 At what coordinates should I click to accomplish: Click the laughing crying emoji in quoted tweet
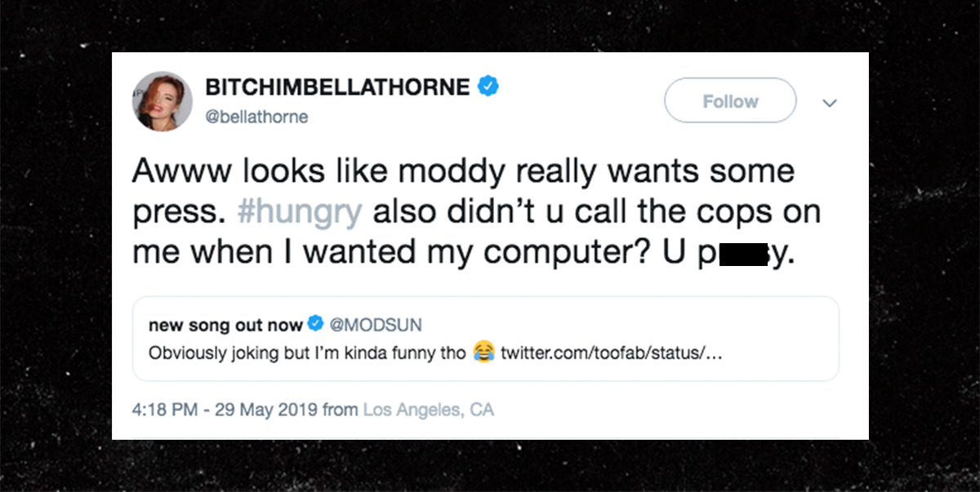coord(484,353)
